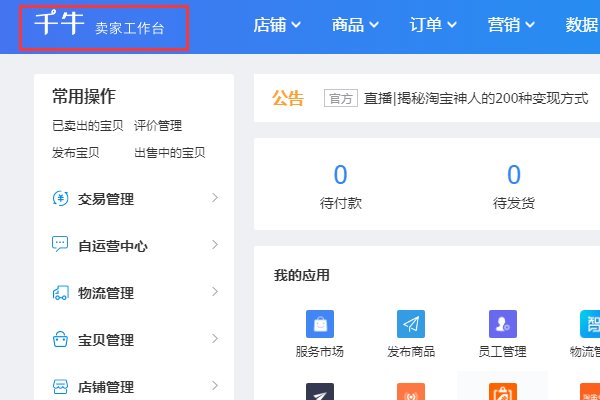Select the 物流管理 sidebar label
Screen dimensions: 600x400
pos(106,293)
